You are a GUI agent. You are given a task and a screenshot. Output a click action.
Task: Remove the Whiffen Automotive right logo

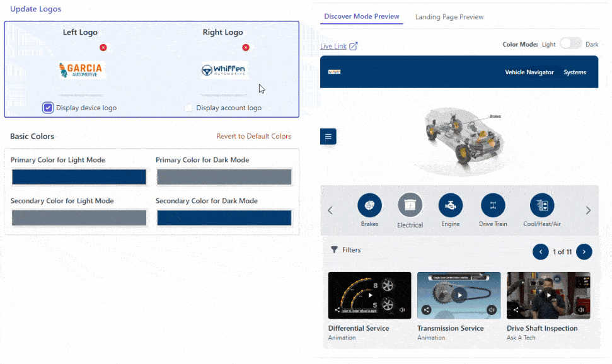(246, 48)
